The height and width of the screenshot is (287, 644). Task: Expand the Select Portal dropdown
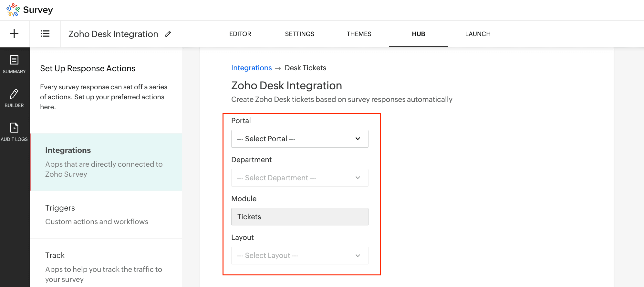point(299,139)
